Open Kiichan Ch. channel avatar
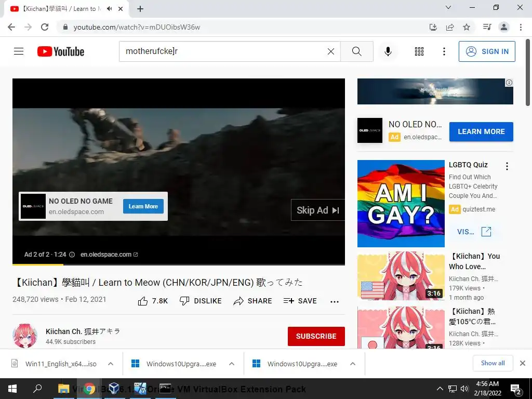 pyautogui.click(x=25, y=336)
